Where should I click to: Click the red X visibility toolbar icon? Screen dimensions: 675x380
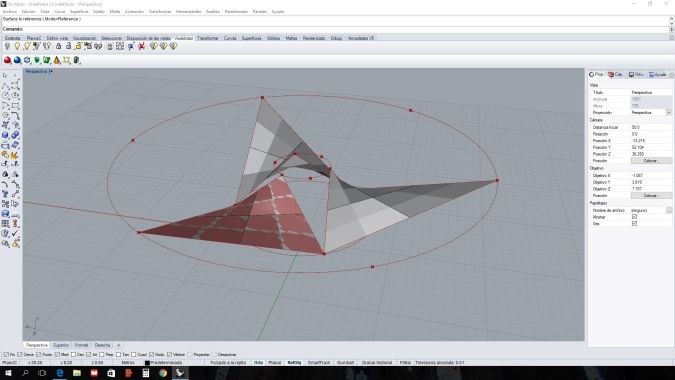click(x=141, y=46)
